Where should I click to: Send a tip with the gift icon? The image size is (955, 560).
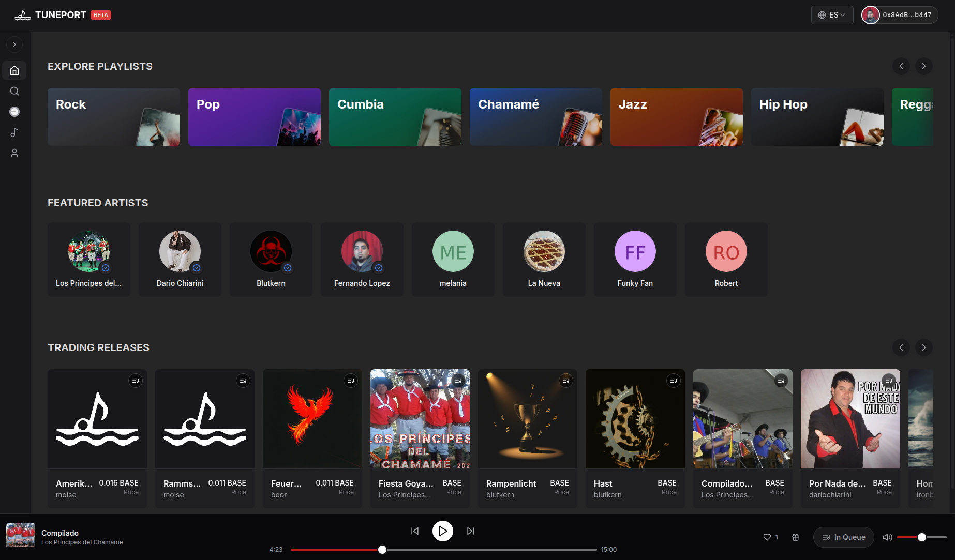point(796,537)
